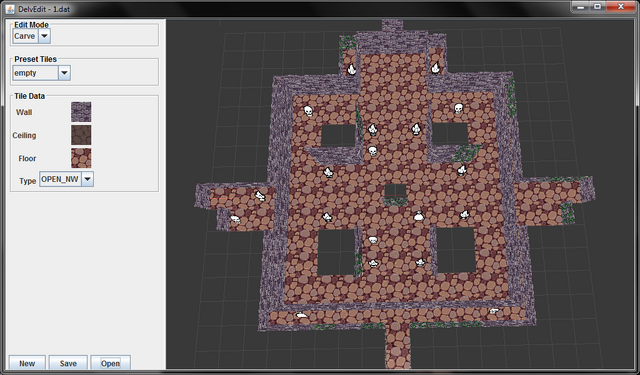Select the Ceiling texture swatch
The height and width of the screenshot is (375, 640).
pyautogui.click(x=81, y=135)
